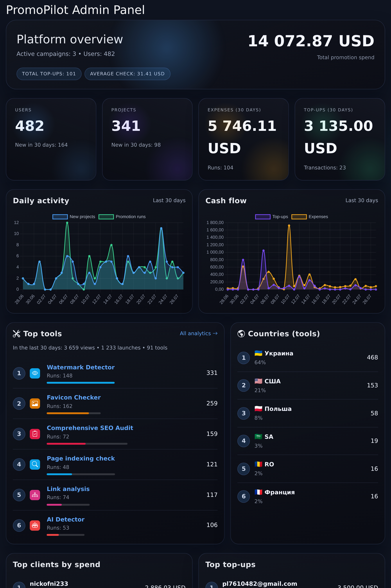Toggle the New projects legend entry
Image resolution: width=391 pixels, height=588 pixels.
74,217
